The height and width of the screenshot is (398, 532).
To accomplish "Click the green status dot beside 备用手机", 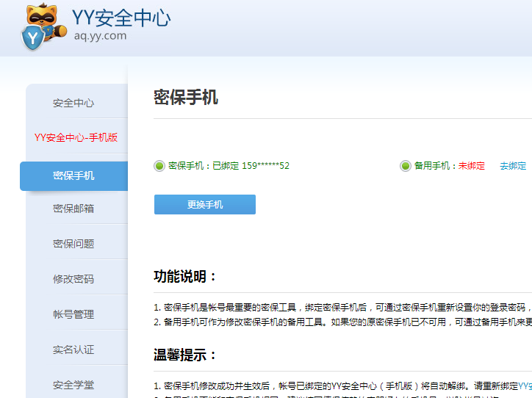I will [405, 166].
